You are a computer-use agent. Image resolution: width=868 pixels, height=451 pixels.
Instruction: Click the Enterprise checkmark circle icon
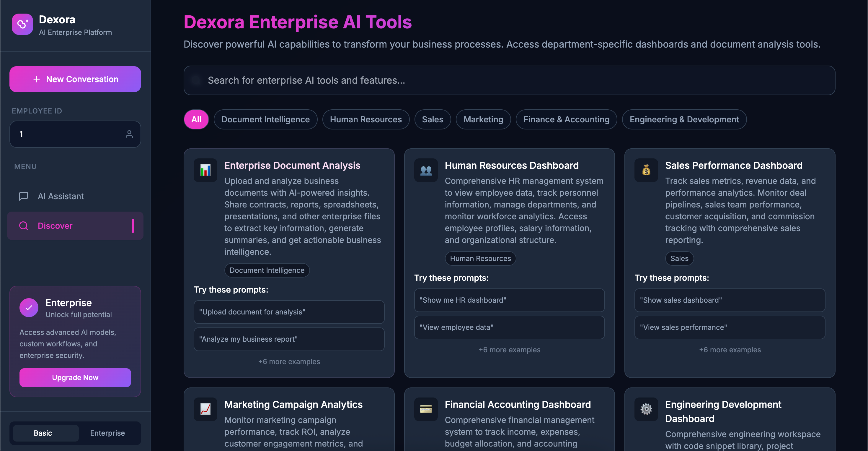tap(29, 308)
